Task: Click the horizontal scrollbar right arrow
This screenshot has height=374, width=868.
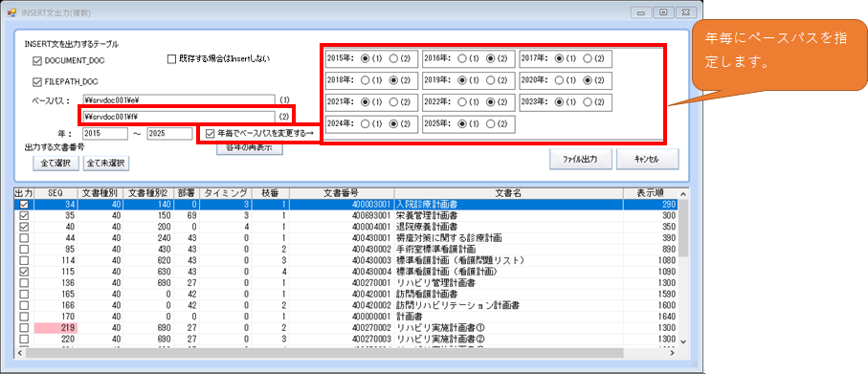Action: coord(673,352)
